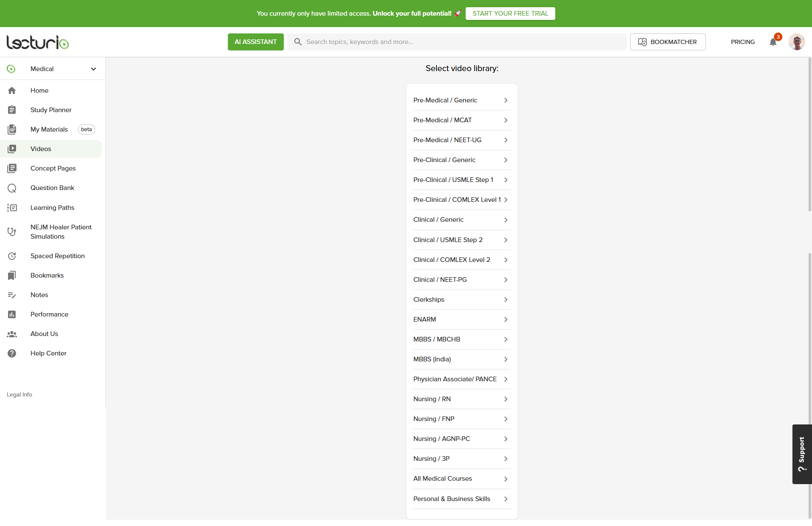Open the Clerkships library chevron
This screenshot has width=812, height=526.
[x=505, y=300]
